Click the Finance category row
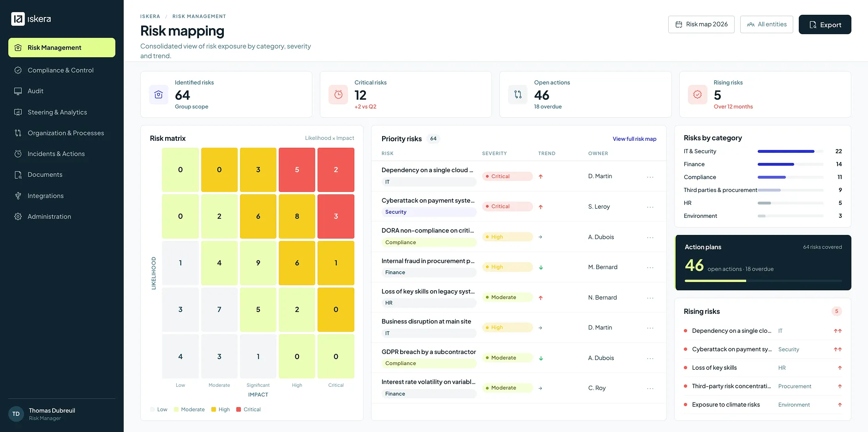 coord(763,164)
